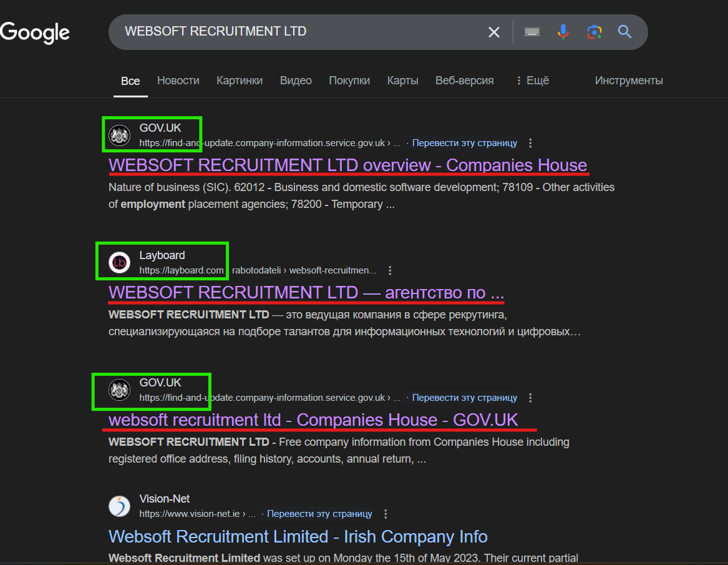Open WEBSOFT RECRUITMENT LTD overview - Companies House link

point(347,165)
